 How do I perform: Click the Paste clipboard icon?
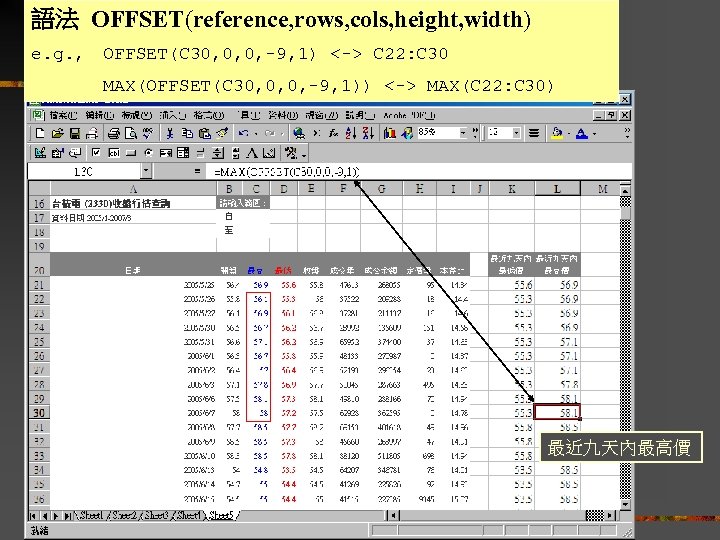[204, 133]
